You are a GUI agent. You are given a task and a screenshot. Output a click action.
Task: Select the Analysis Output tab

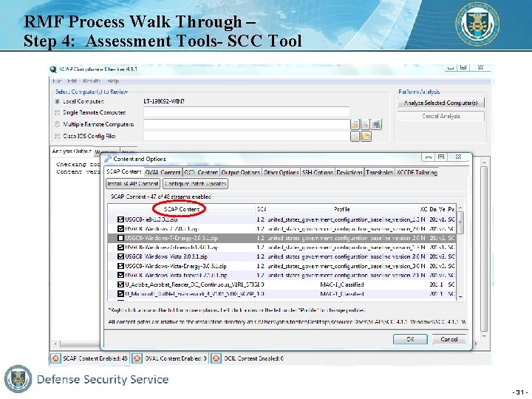[x=72, y=151]
